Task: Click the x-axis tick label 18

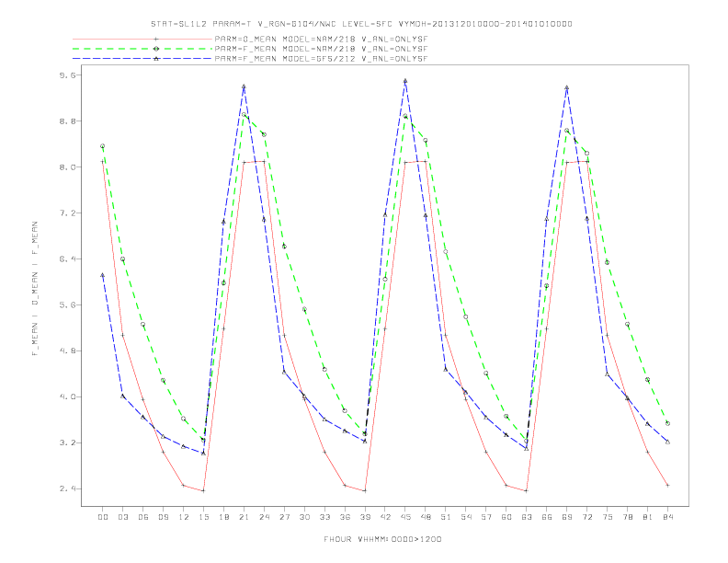Action: click(x=223, y=517)
